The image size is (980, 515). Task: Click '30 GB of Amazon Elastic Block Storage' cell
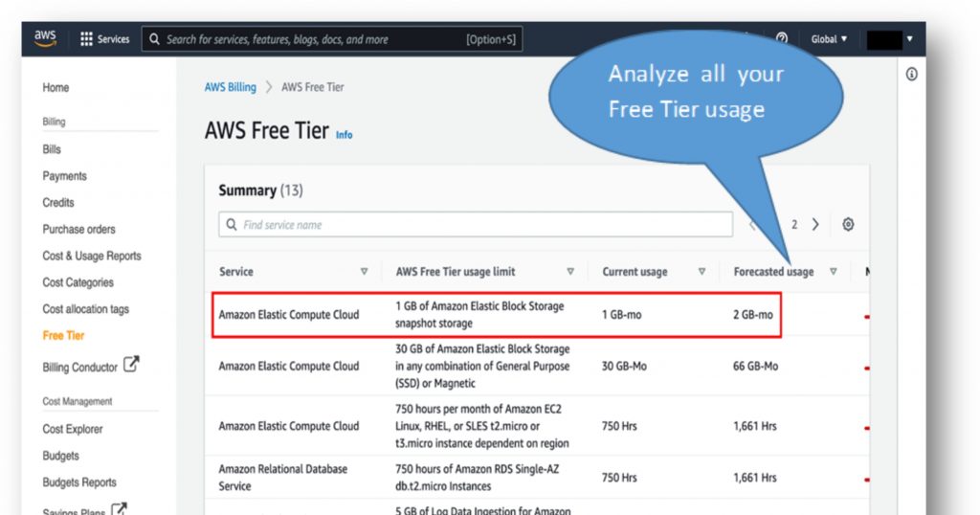point(482,367)
